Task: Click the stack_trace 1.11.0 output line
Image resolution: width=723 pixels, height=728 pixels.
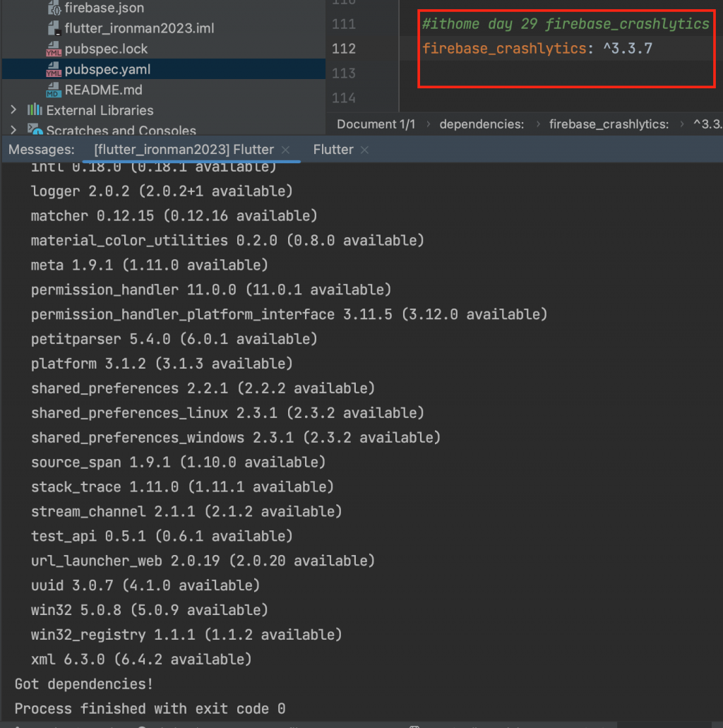Action: (182, 487)
